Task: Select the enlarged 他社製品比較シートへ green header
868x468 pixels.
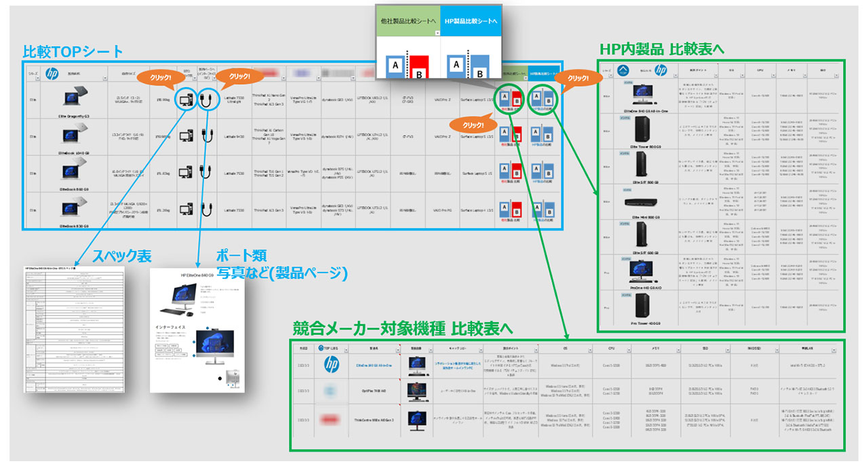Action: [409, 21]
